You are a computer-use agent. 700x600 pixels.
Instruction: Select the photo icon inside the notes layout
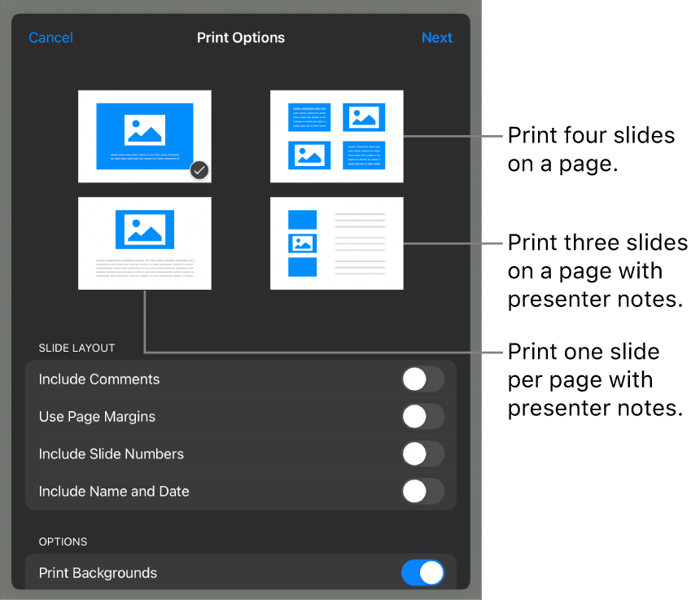145,229
